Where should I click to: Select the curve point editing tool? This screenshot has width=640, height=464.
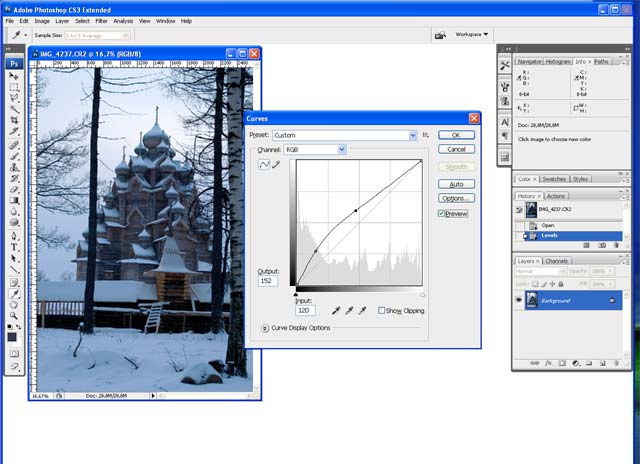(x=265, y=164)
